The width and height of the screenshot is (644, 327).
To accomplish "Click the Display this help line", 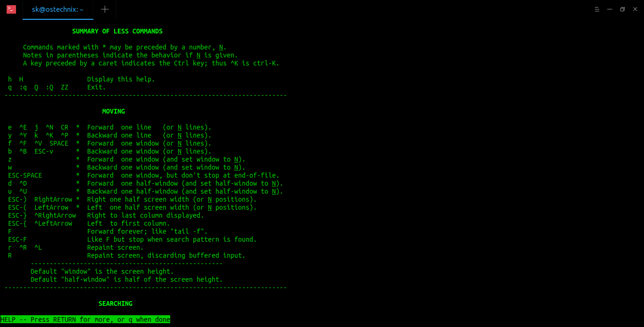I will (121, 79).
